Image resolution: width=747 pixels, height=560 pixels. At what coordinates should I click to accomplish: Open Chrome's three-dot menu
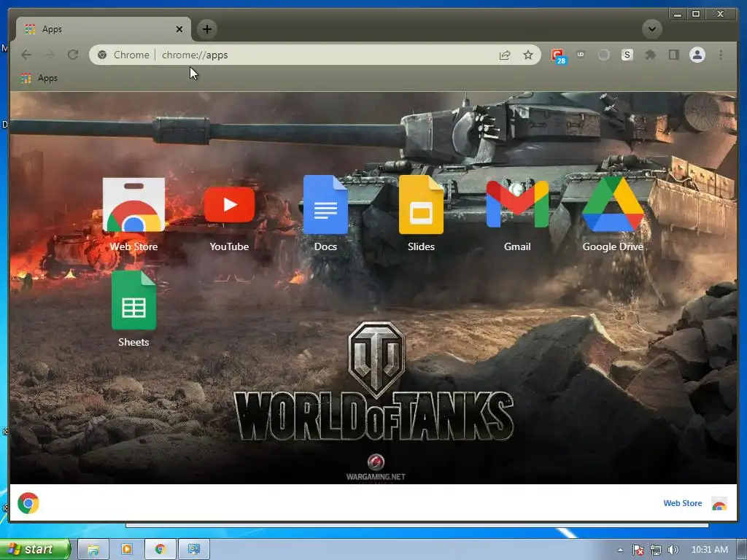point(721,55)
